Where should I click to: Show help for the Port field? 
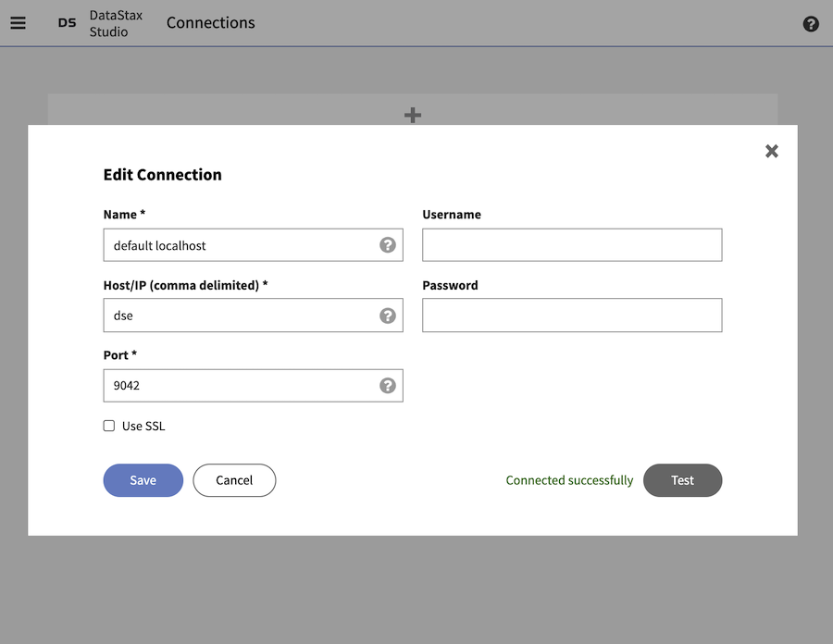pyautogui.click(x=388, y=386)
